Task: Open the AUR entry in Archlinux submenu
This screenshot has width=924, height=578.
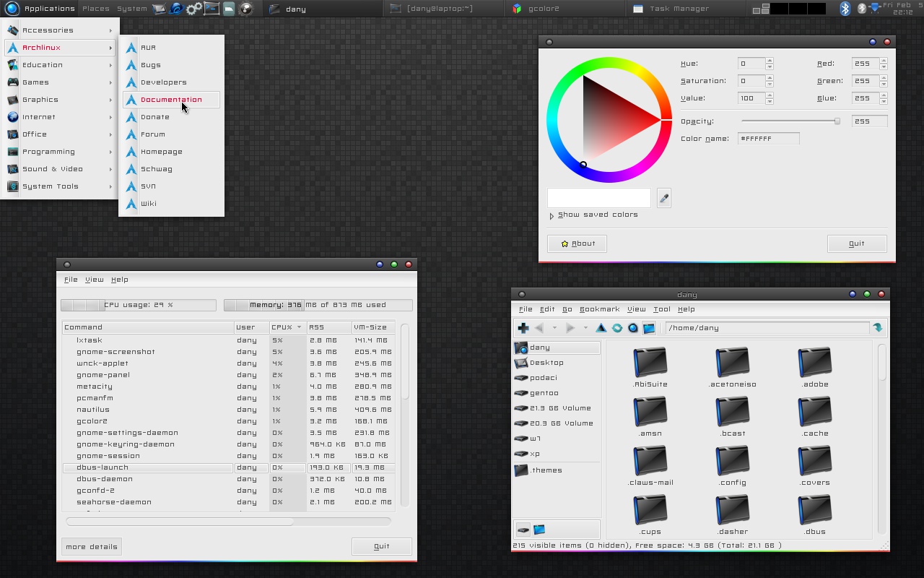Action: (x=172, y=48)
